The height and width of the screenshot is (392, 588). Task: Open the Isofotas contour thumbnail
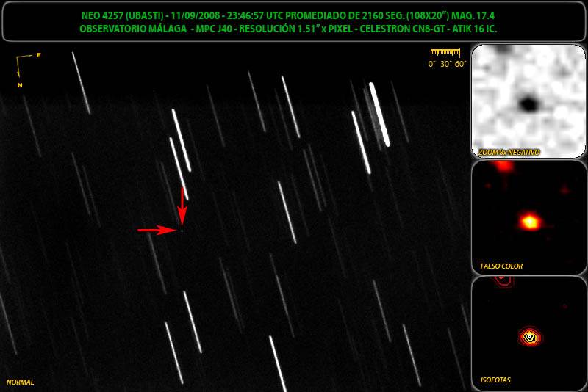tap(528, 333)
